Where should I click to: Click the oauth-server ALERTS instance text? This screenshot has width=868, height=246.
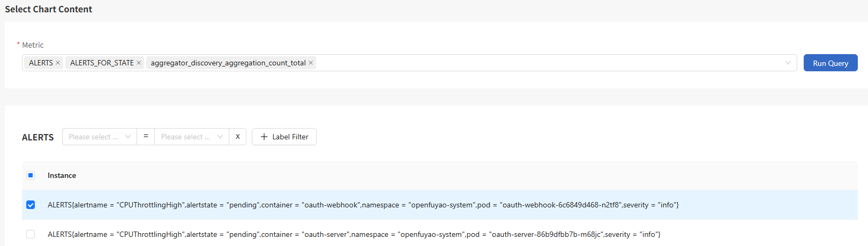coord(354,234)
